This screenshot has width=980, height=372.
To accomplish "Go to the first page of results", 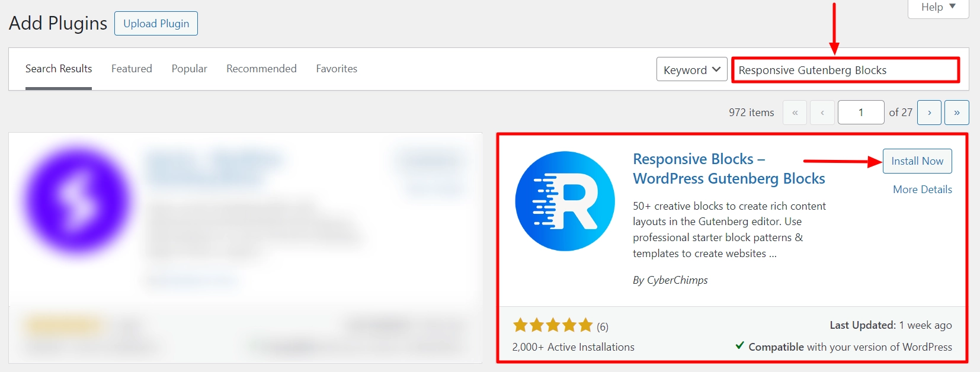I will tap(795, 113).
